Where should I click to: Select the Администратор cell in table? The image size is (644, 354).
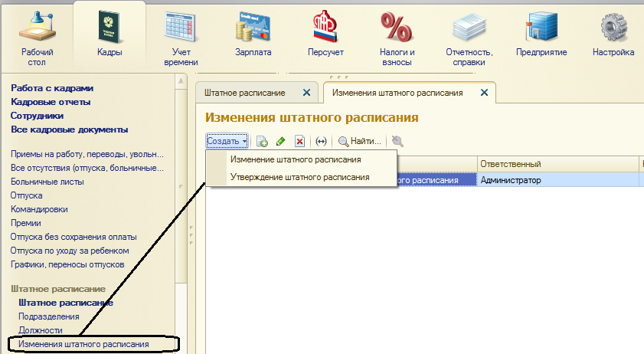(557, 180)
